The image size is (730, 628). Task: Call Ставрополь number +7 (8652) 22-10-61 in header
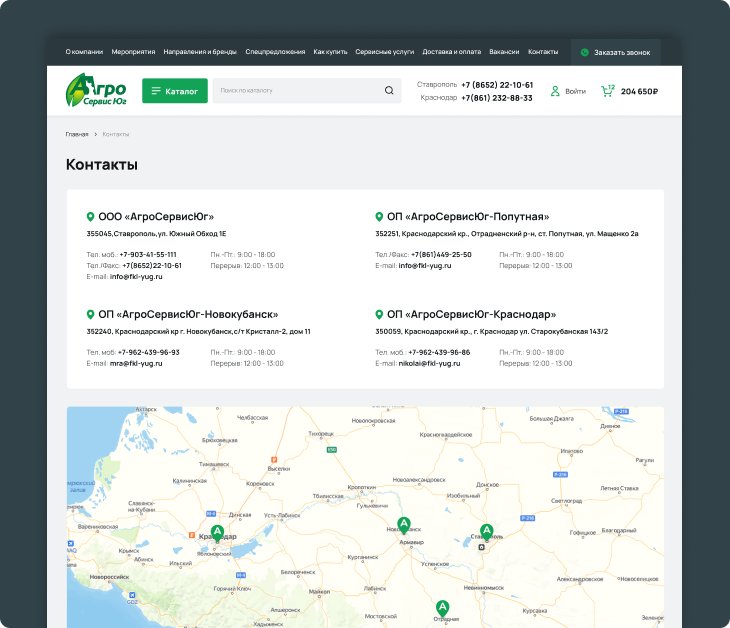(497, 85)
